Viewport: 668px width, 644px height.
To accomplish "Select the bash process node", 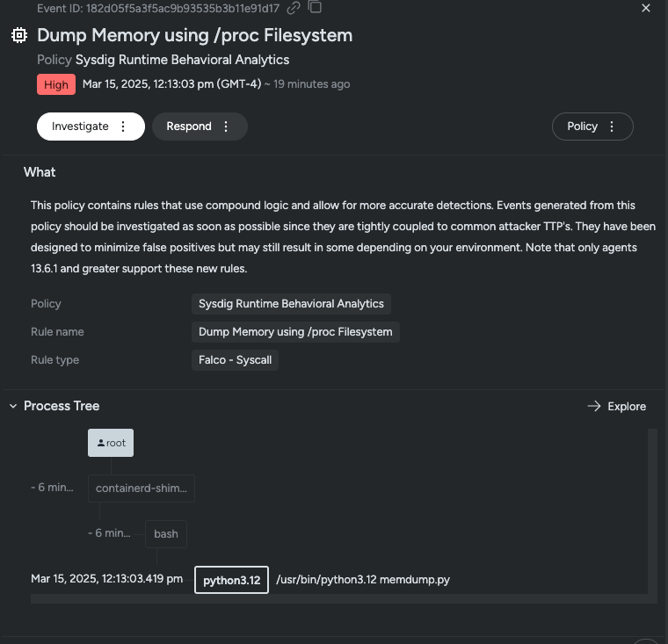I will click(166, 534).
